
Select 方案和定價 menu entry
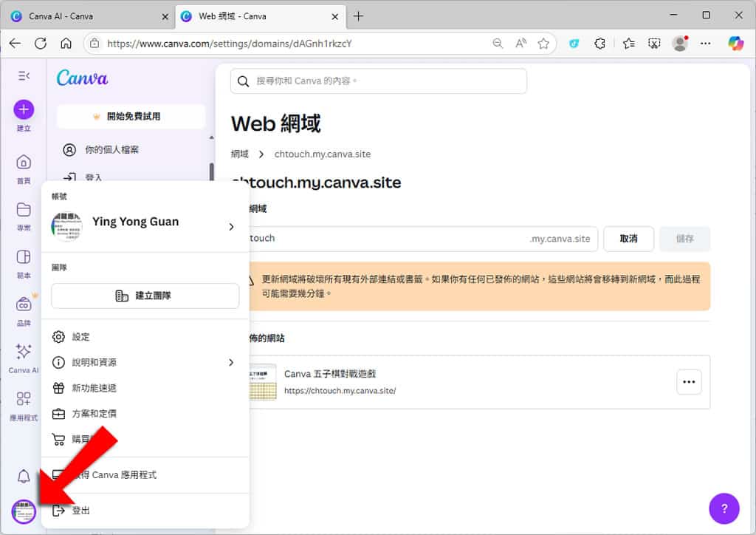(145, 413)
